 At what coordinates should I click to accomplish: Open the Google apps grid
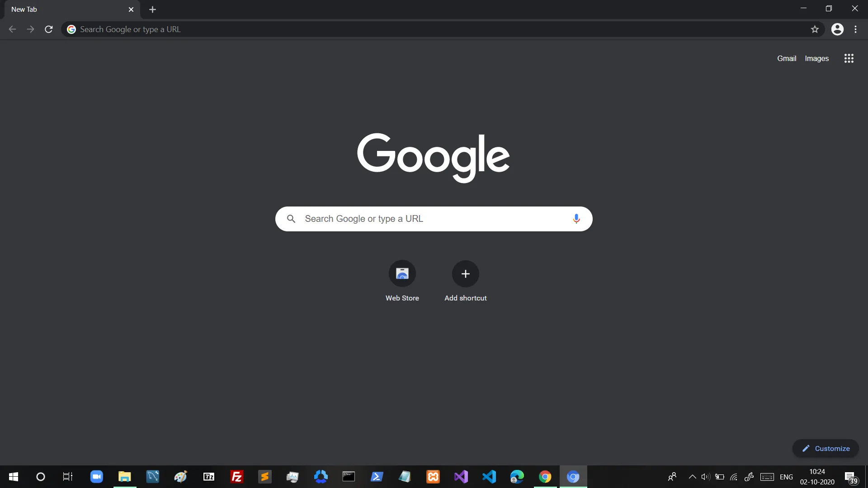(x=849, y=58)
